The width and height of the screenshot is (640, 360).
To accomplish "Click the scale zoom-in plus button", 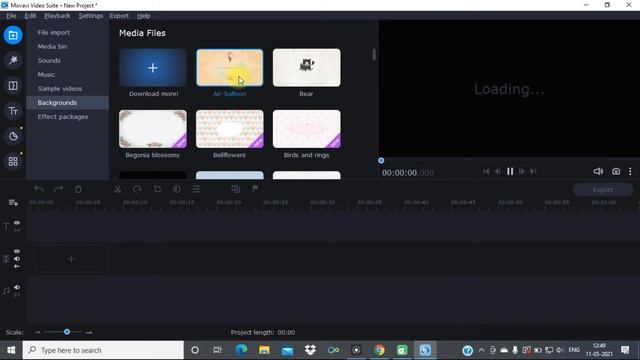I will click(x=89, y=332).
